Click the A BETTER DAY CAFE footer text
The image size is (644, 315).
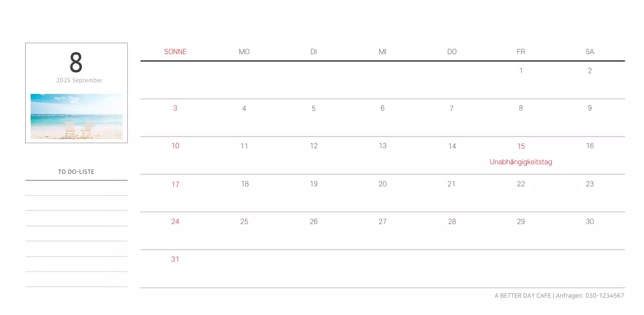pos(523,296)
